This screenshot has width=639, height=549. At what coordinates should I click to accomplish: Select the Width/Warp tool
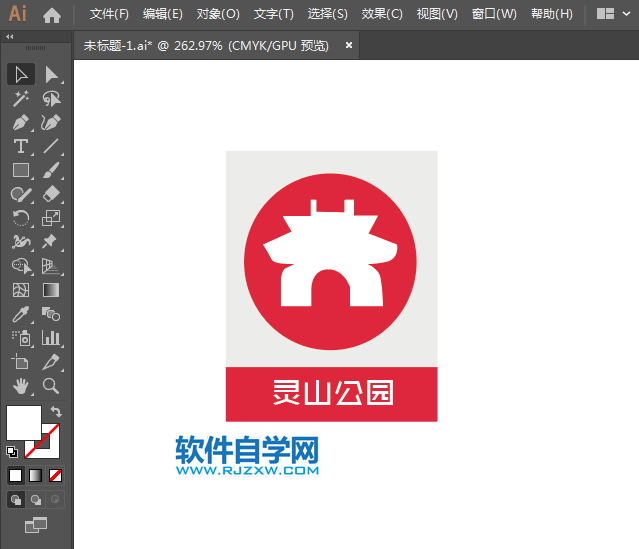(21, 242)
